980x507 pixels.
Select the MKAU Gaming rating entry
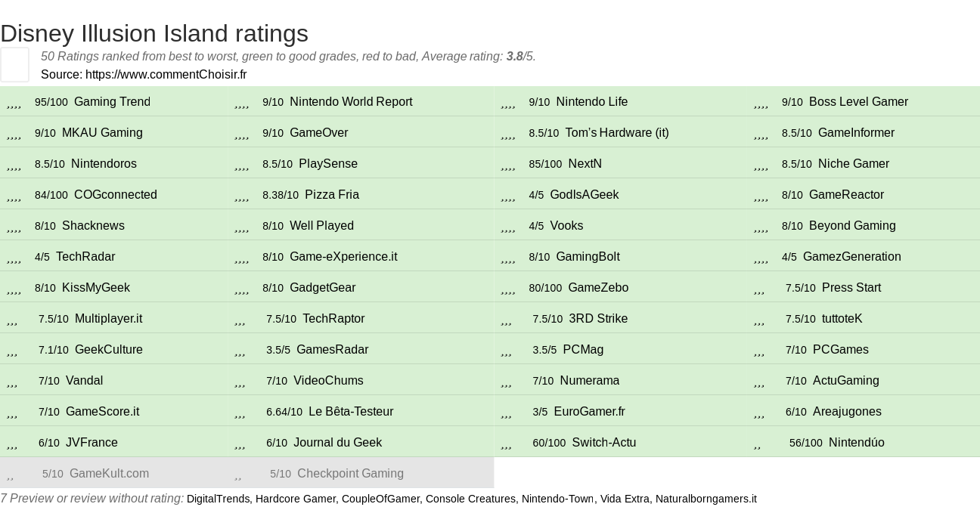pyautogui.click(x=102, y=133)
